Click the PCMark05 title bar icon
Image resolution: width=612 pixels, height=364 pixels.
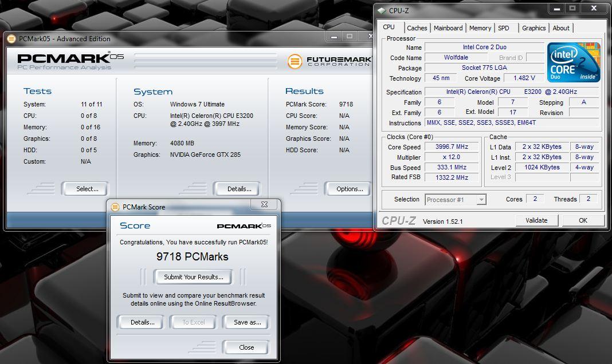tap(11, 38)
